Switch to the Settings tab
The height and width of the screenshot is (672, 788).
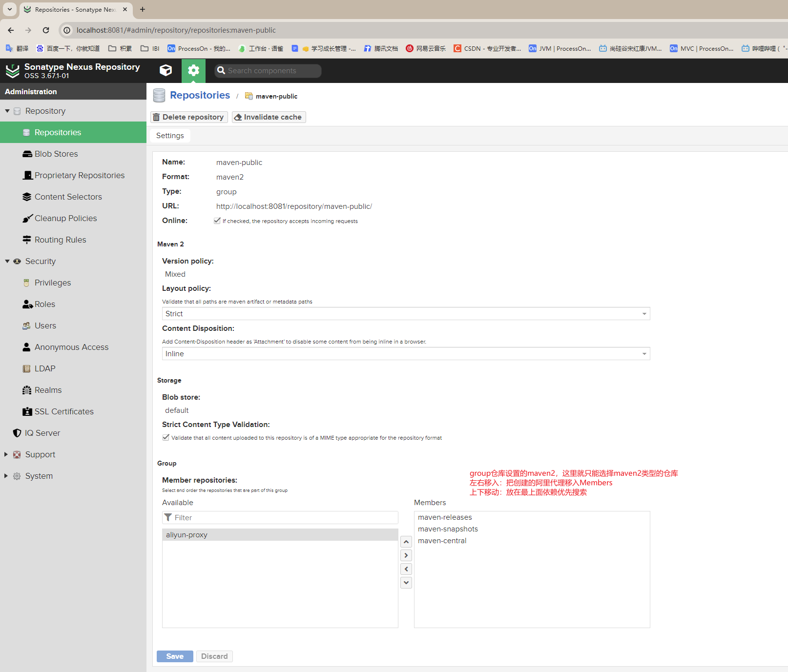170,136
